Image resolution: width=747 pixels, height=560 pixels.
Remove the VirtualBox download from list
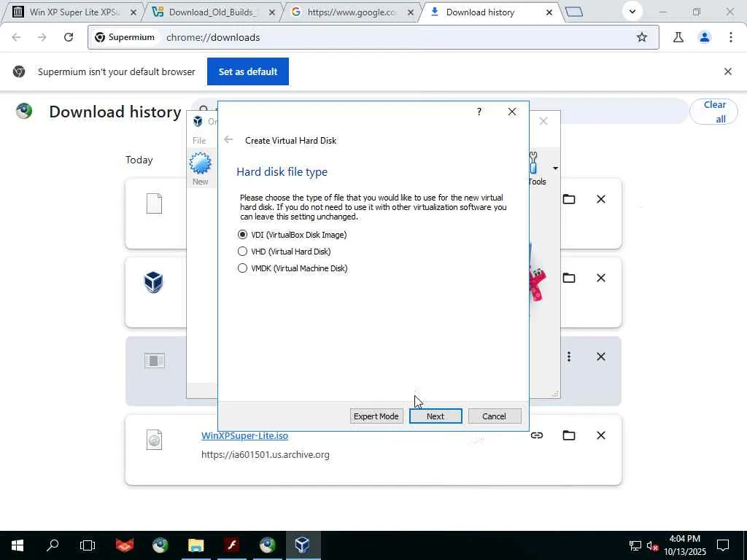point(601,278)
